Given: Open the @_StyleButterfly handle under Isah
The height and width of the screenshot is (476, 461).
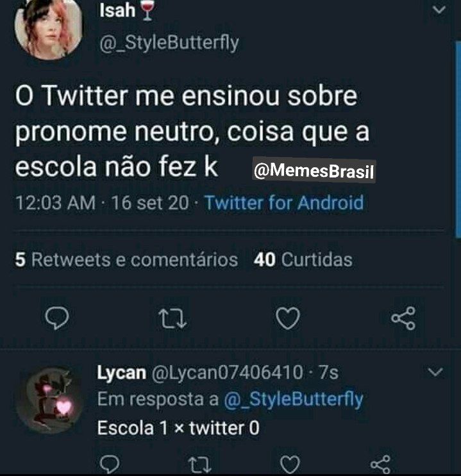Looking at the screenshot, I should [169, 43].
